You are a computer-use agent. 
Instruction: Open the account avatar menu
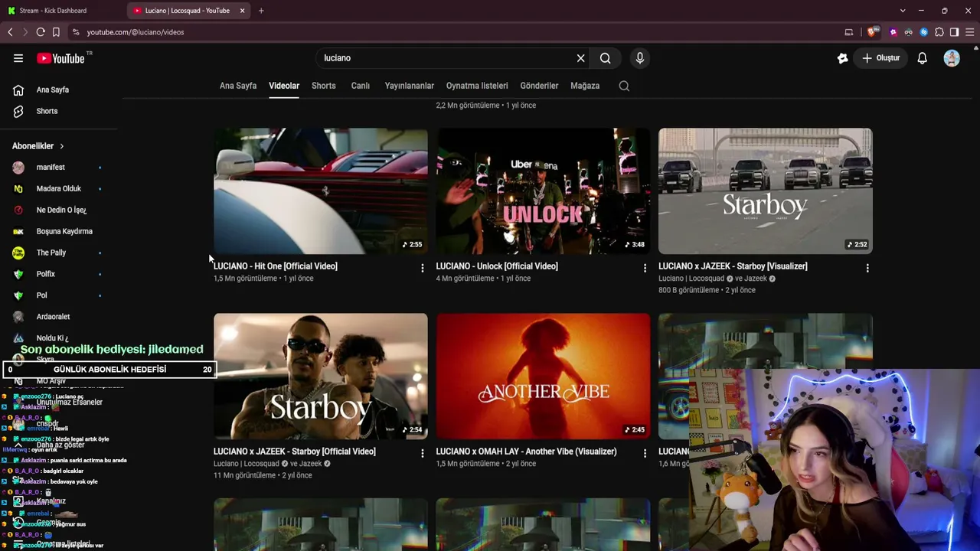tap(952, 58)
